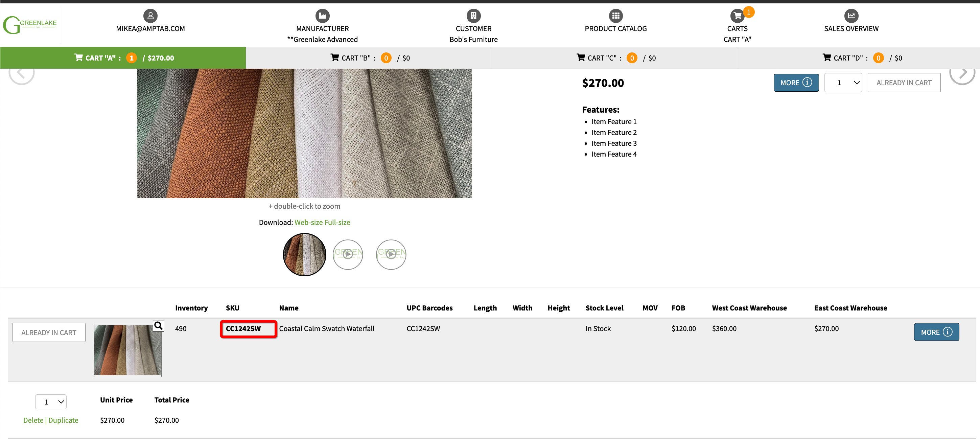Viewport: 980px width, 439px height.
Task: Select the circular fabric swatch thumbnail
Action: point(304,254)
